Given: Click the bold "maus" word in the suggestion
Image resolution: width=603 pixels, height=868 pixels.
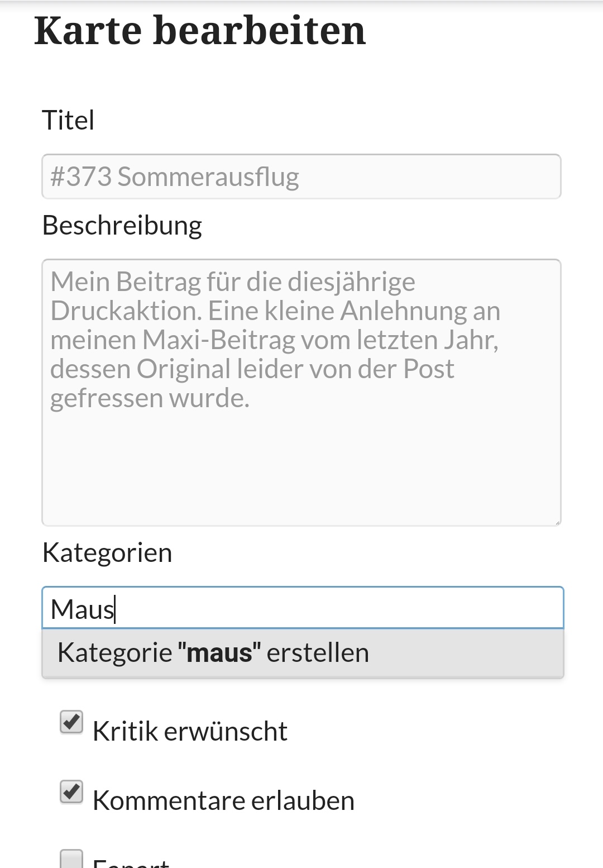Looking at the screenshot, I should [219, 653].
